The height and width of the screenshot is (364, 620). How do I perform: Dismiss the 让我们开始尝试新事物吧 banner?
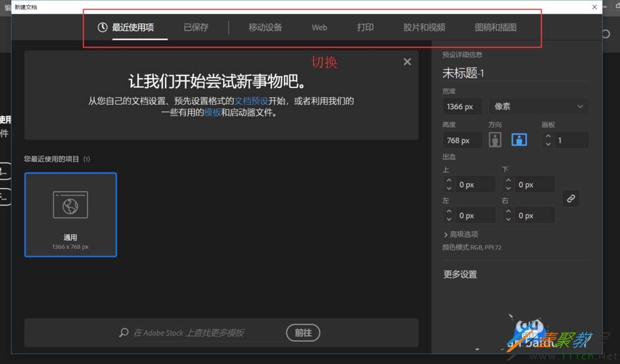coord(407,62)
